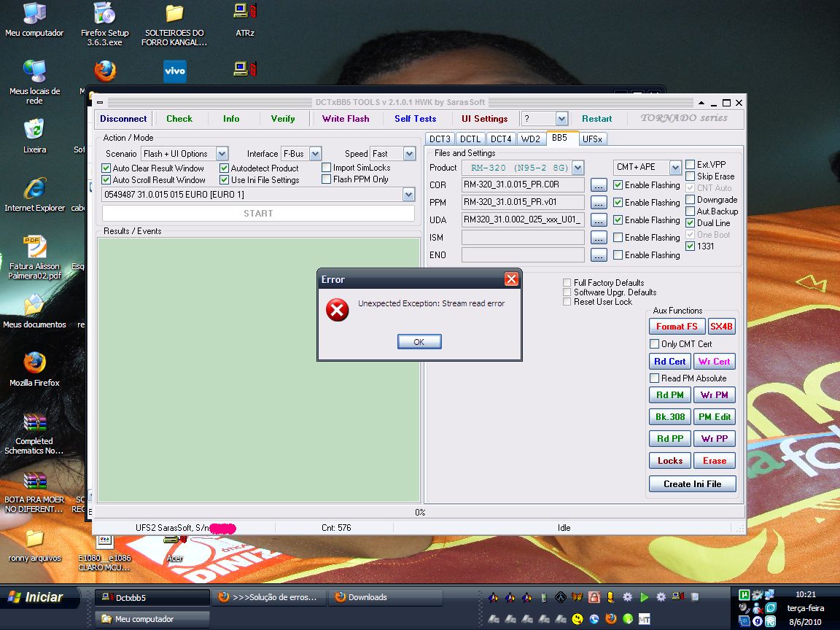Viewport: 840px width, 630px height.
Task: Browse for the ISM file
Action: pos(599,237)
